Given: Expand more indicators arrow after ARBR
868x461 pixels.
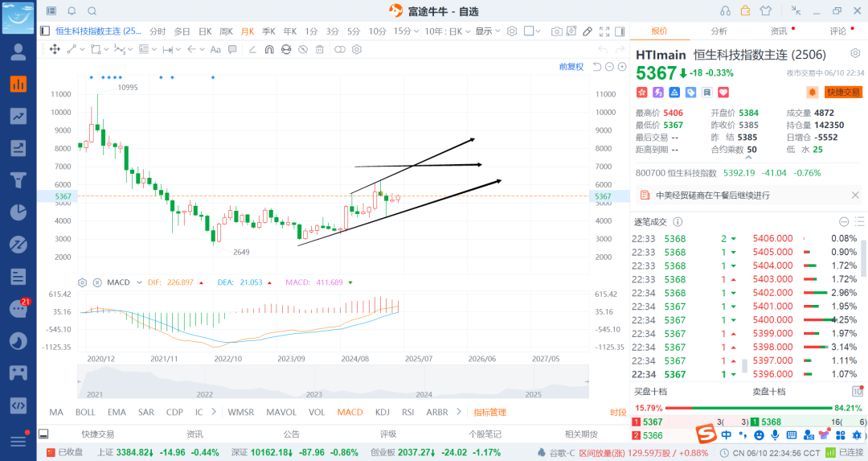Looking at the screenshot, I should (459, 412).
